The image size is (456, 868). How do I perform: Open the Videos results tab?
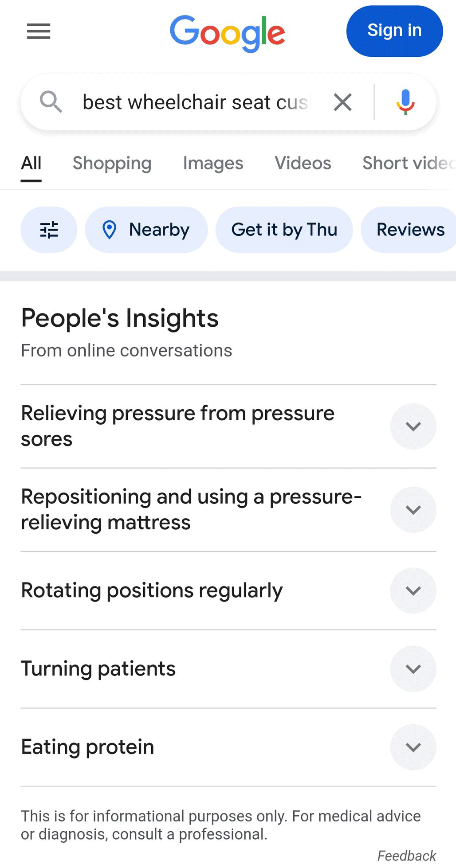tap(303, 163)
